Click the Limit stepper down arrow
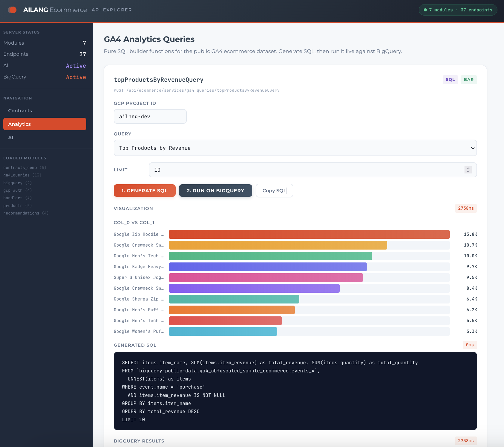Screen dimensions: 504x447 468,172
